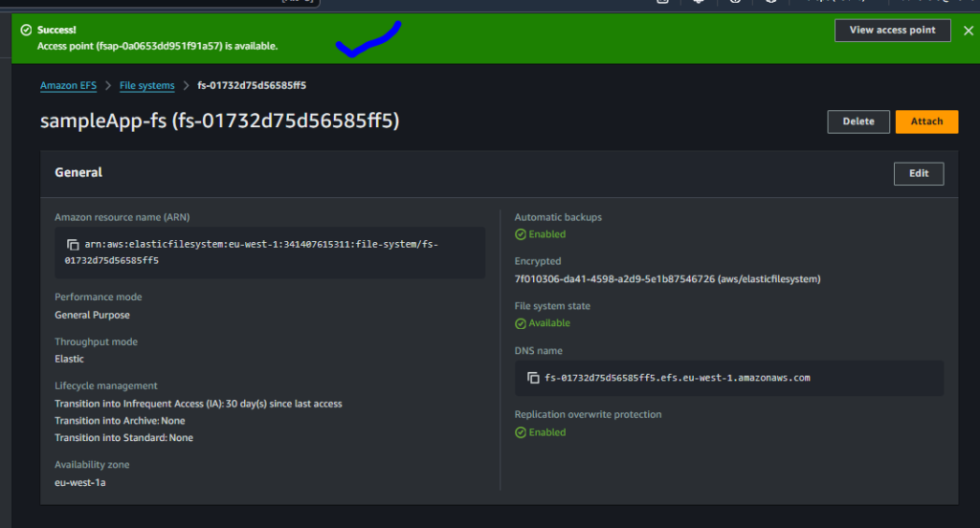The height and width of the screenshot is (528, 980).
Task: Click Transition into Infrequent Access line
Action: click(x=198, y=404)
